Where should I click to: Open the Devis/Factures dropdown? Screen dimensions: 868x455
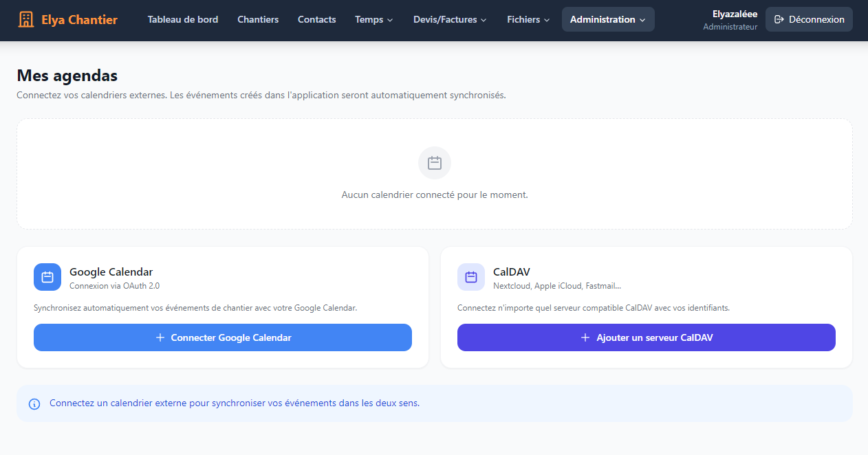[450, 19]
